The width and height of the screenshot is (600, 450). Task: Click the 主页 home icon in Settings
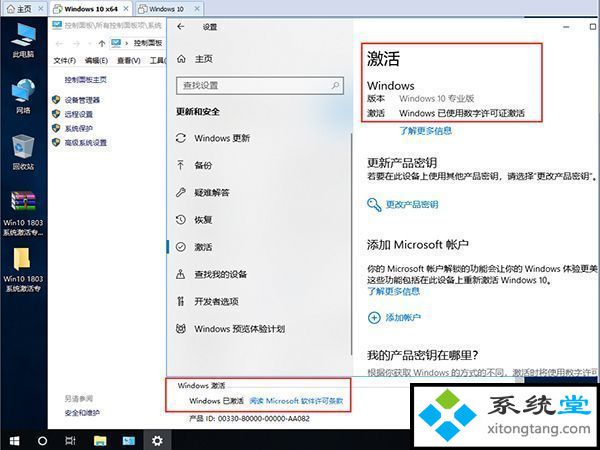(x=181, y=59)
